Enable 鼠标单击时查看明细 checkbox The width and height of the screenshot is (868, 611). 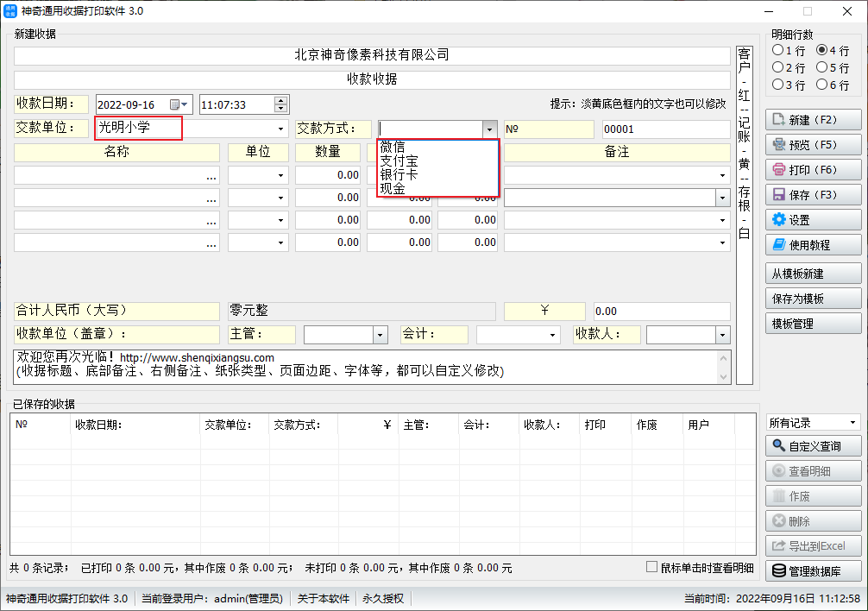(653, 567)
